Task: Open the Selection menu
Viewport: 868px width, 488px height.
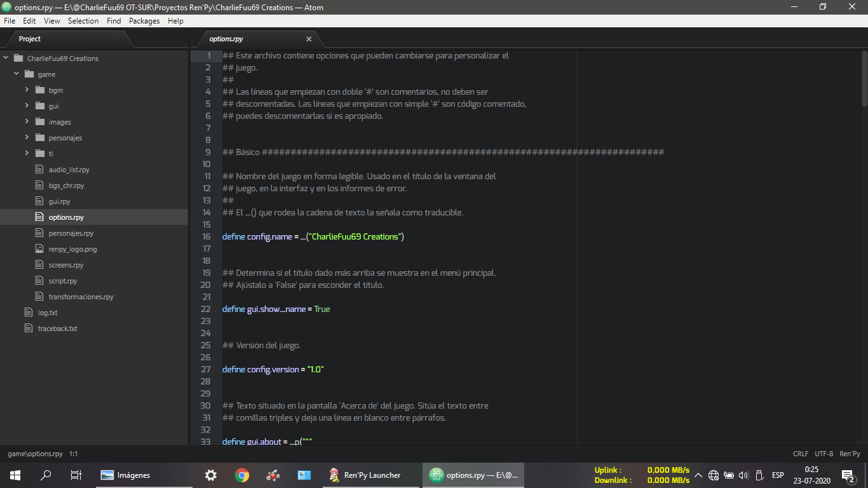Action: point(83,20)
